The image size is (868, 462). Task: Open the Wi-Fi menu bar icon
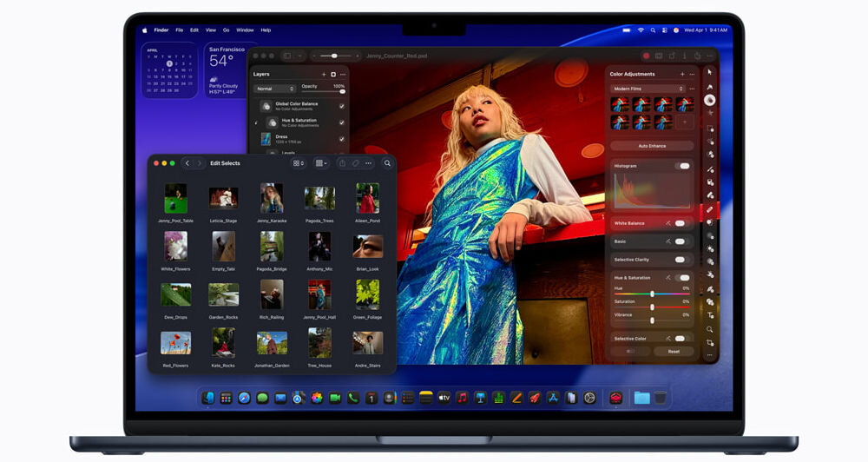pos(641,30)
